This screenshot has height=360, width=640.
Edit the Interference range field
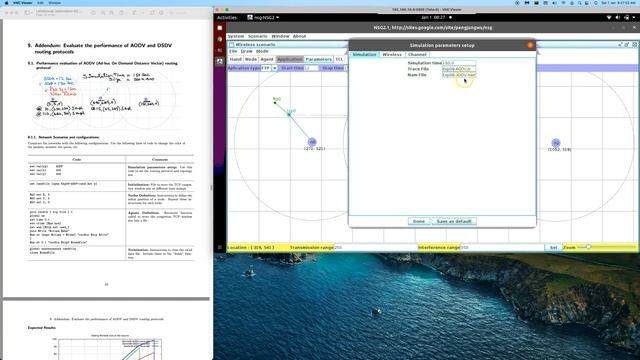click(x=502, y=247)
